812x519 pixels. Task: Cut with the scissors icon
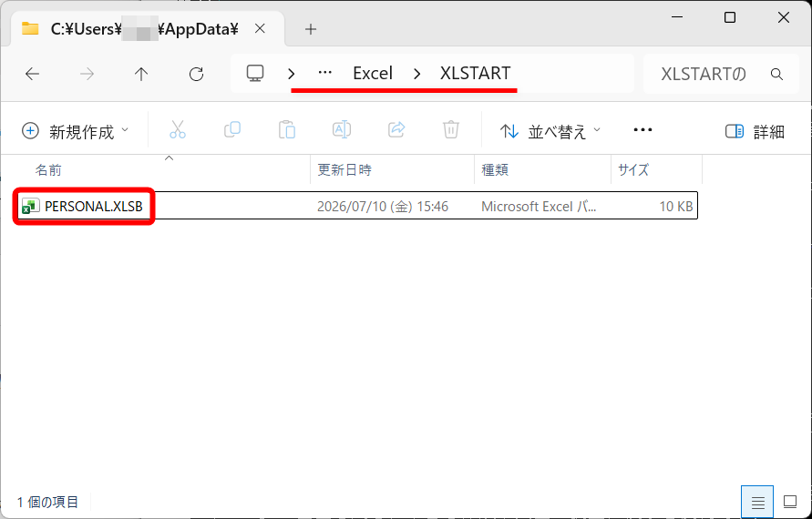[x=178, y=130]
